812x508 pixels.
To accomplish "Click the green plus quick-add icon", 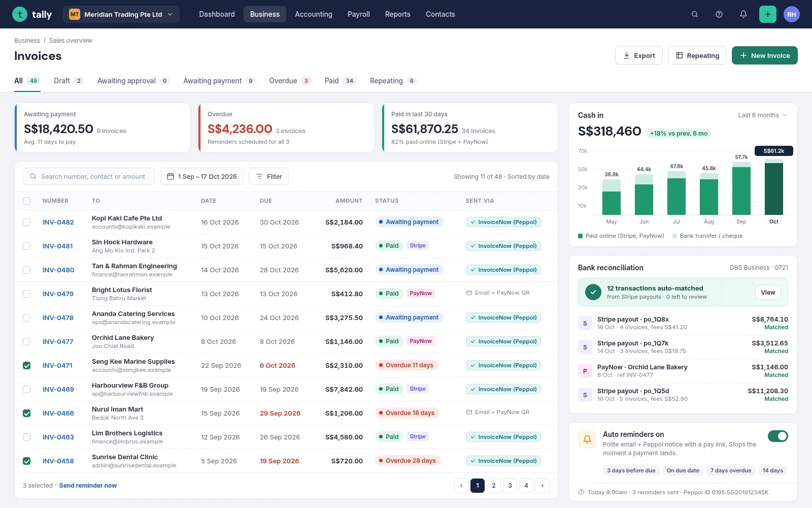I will pos(768,14).
